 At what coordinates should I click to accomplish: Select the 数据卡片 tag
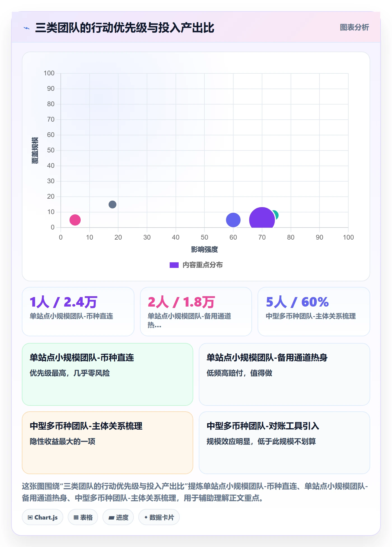[159, 517]
